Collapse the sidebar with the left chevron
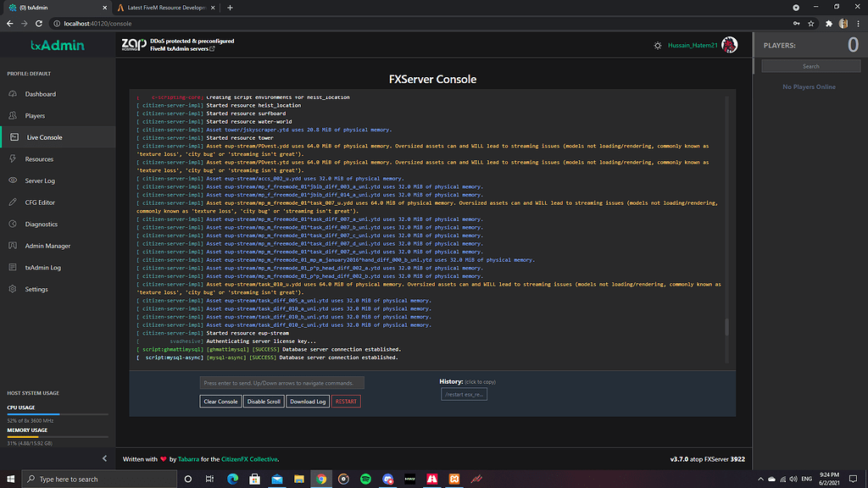Screen dimensions: 868x488 105,458
